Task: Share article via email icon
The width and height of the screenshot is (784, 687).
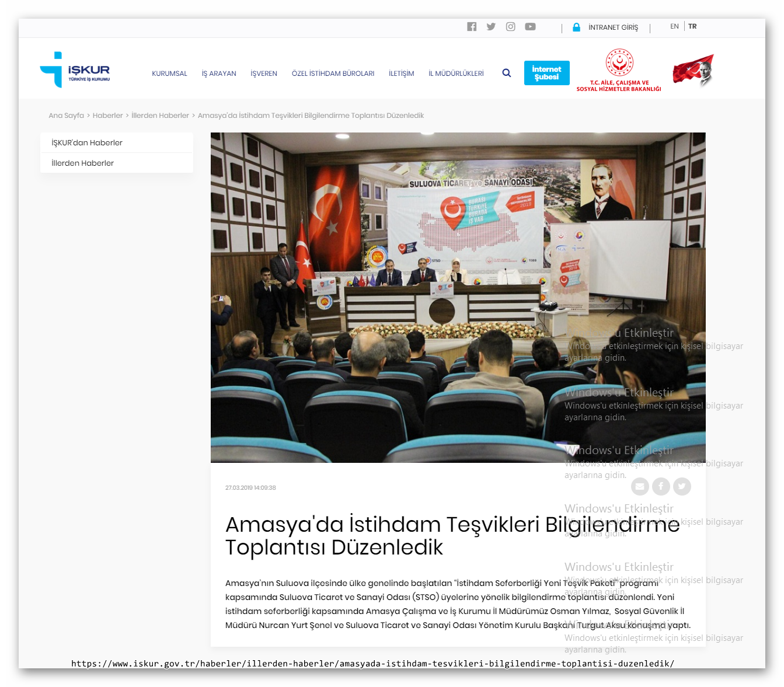Action: tap(640, 486)
